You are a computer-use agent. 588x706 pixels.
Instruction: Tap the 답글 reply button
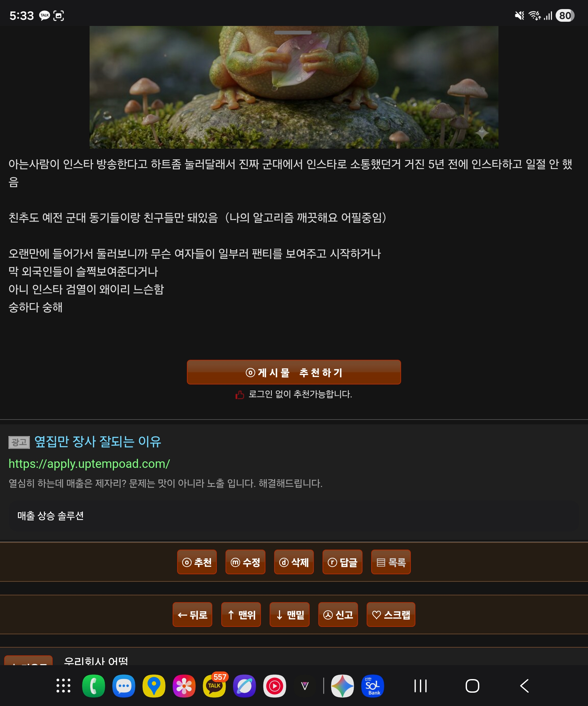(342, 562)
